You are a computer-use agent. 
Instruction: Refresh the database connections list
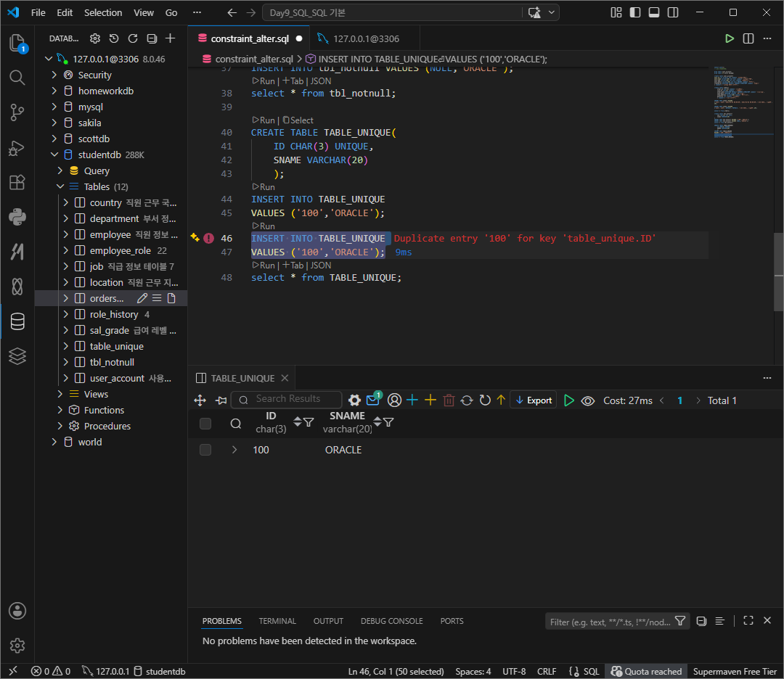[133, 38]
